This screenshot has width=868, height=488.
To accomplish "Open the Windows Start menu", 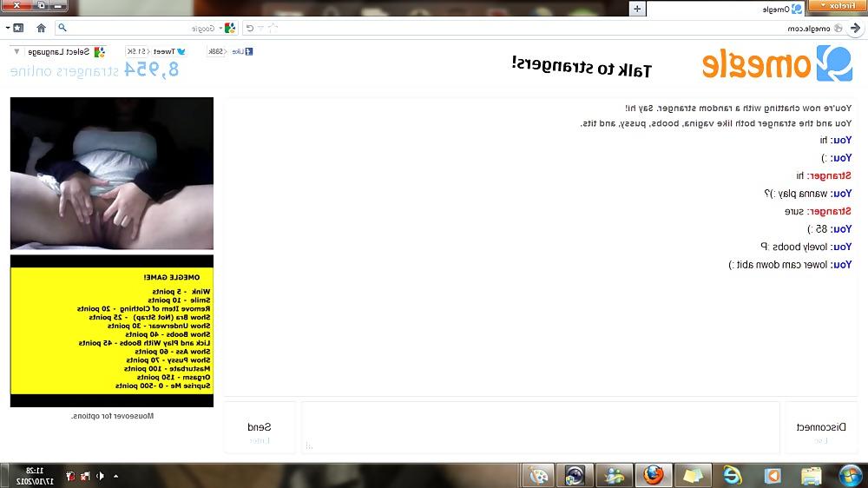I will coord(851,475).
